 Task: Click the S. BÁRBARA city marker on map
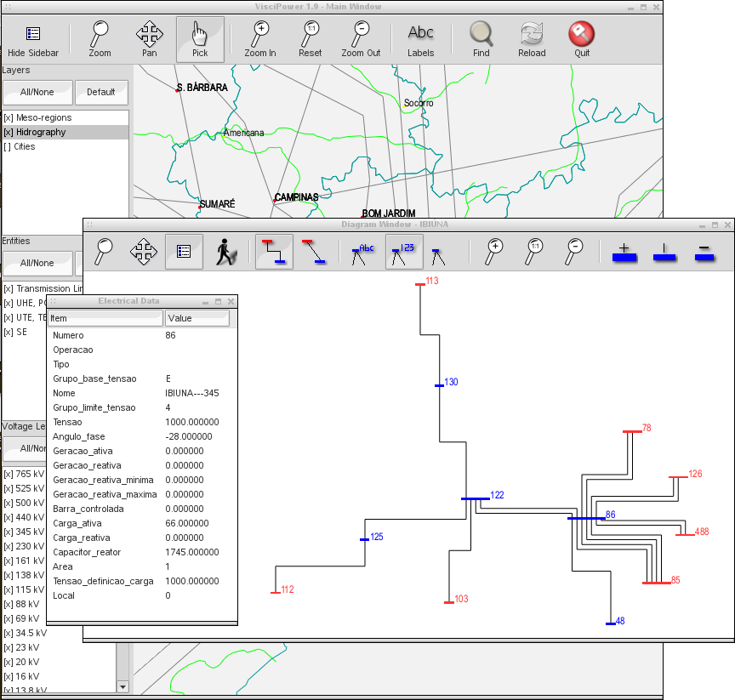point(177,90)
